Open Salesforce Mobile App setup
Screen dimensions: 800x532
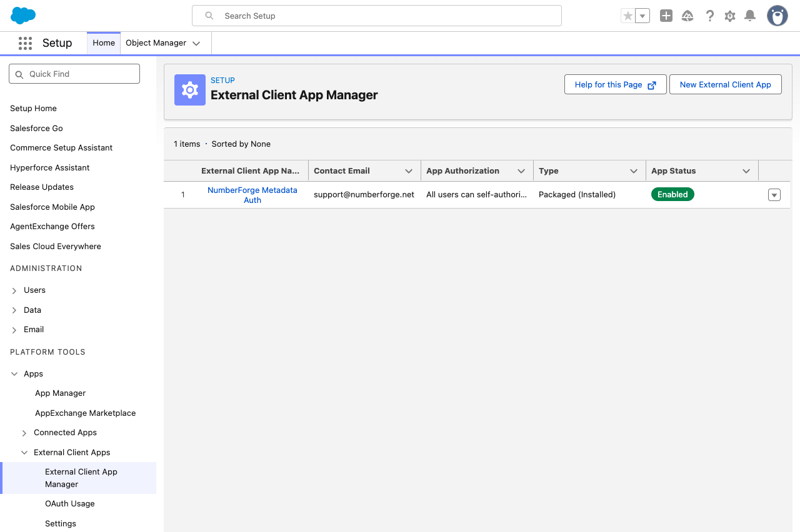[52, 207]
